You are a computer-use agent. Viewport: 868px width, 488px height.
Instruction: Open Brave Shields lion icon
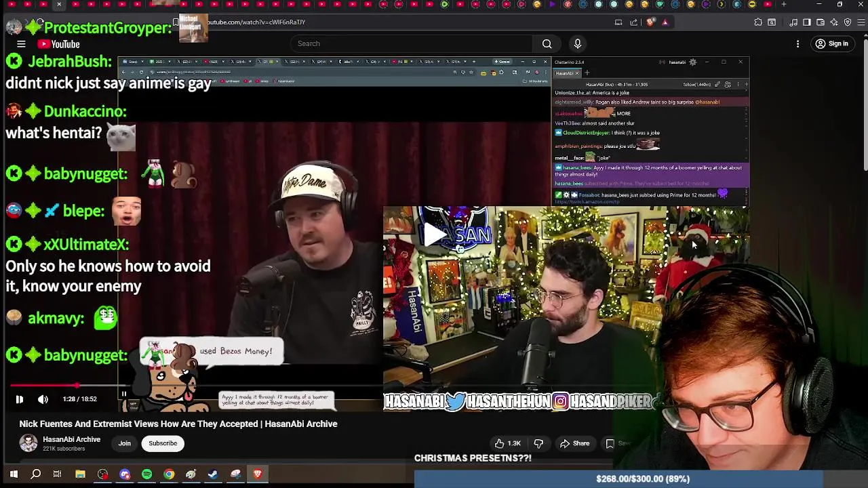point(651,22)
